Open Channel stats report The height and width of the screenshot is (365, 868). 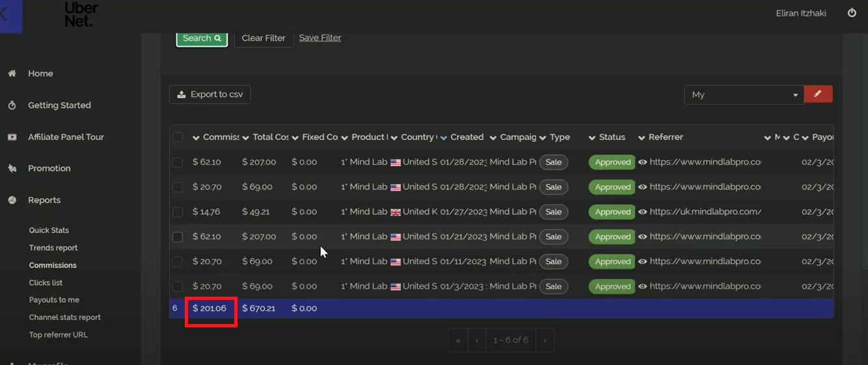[x=65, y=318]
